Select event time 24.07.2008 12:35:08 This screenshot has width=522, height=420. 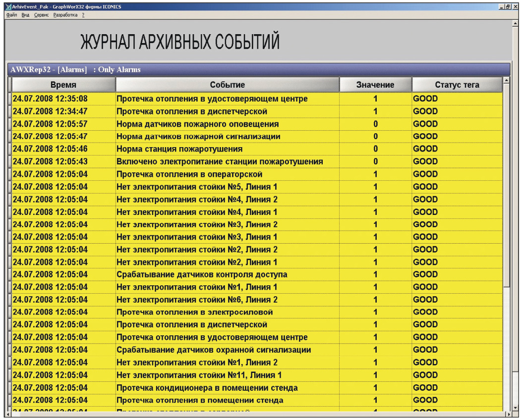click(50, 99)
